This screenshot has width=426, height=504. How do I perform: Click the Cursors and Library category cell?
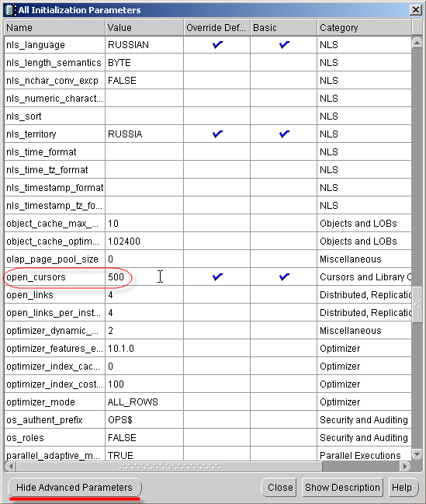pyautogui.click(x=365, y=276)
